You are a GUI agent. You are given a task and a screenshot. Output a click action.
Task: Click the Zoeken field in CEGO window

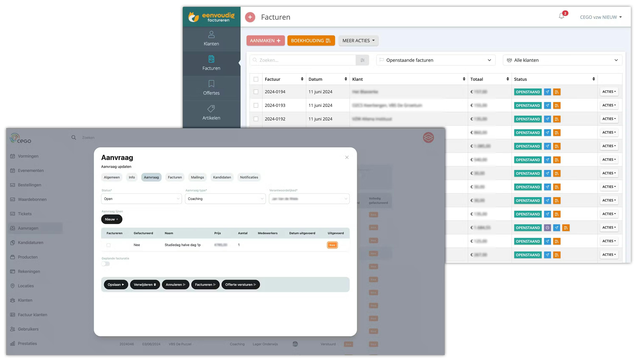coord(88,137)
